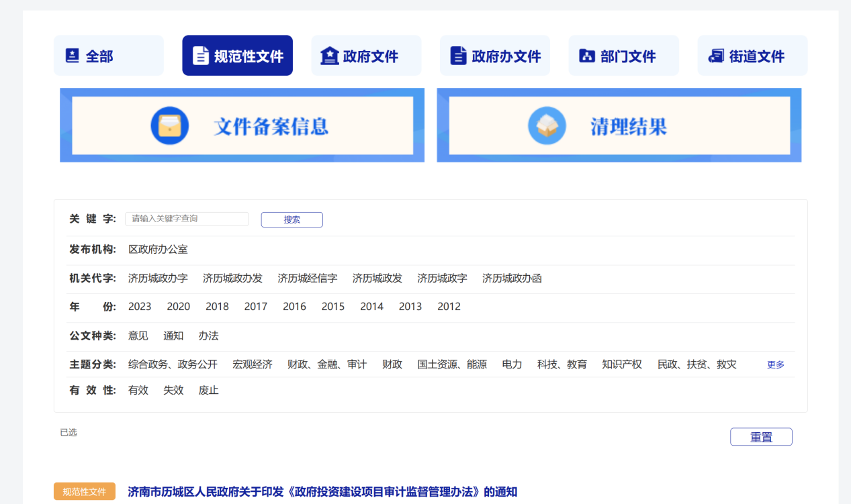The width and height of the screenshot is (851, 504).
Task: Click the box icon in 清理结果 banner
Action: point(547,125)
